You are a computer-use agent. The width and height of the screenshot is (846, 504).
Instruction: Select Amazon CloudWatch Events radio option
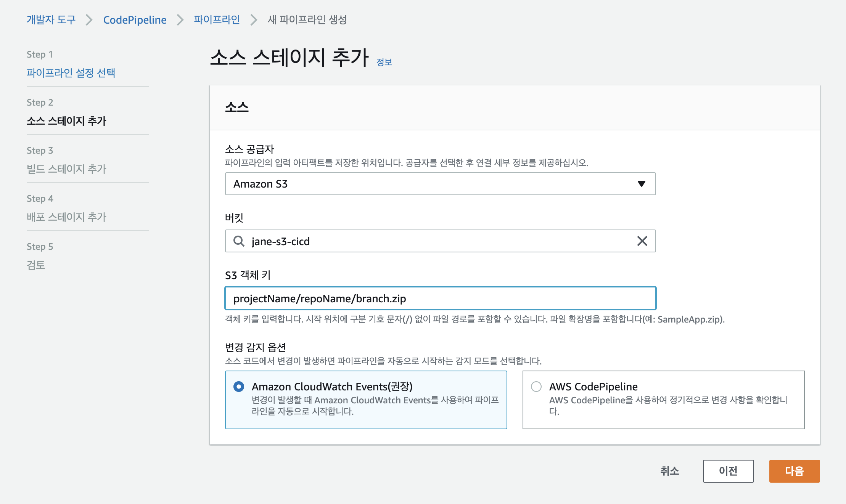pos(239,387)
